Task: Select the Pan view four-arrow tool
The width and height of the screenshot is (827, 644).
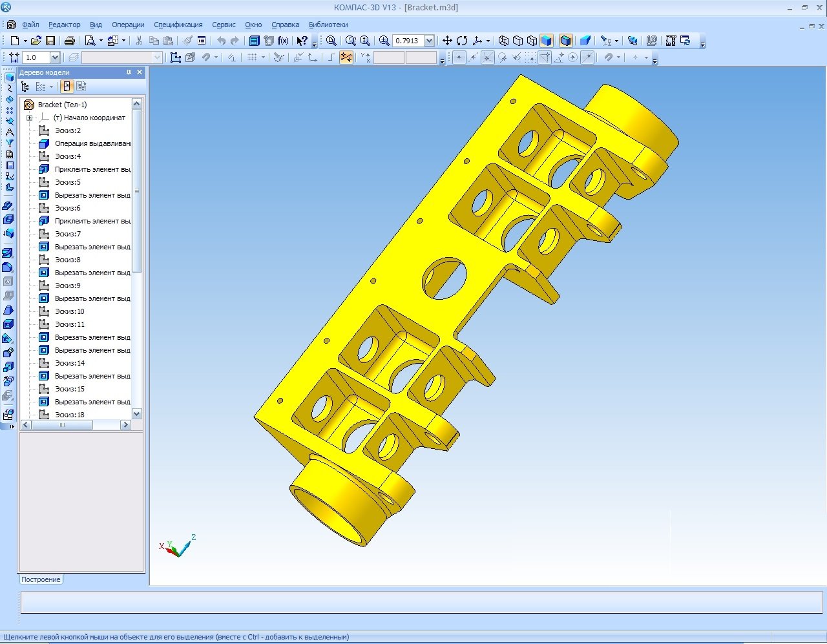Action: pyautogui.click(x=446, y=41)
